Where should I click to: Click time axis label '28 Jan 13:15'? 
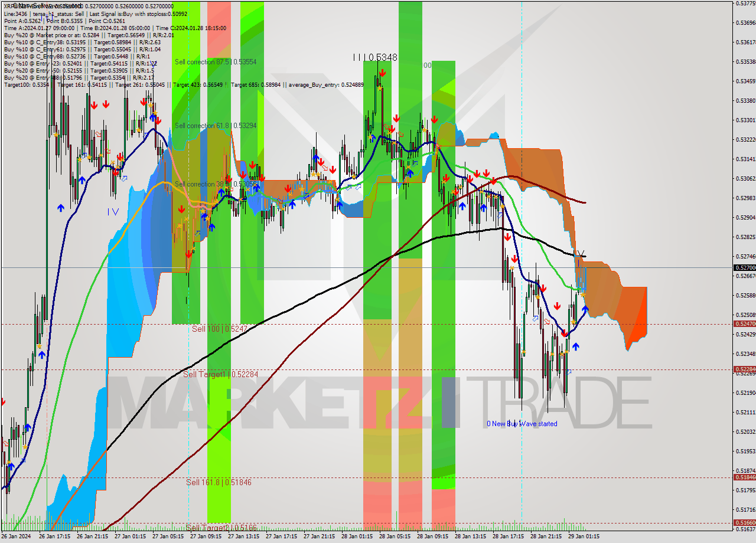(470, 537)
